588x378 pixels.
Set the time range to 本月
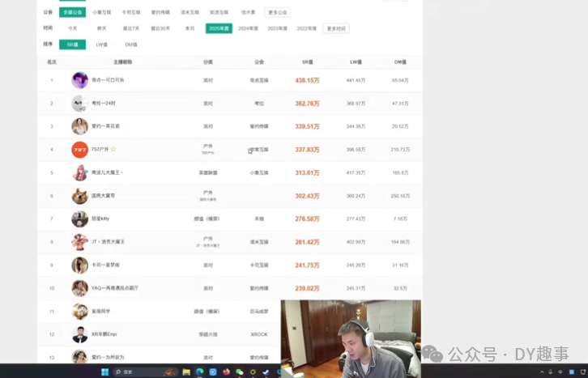[190, 28]
